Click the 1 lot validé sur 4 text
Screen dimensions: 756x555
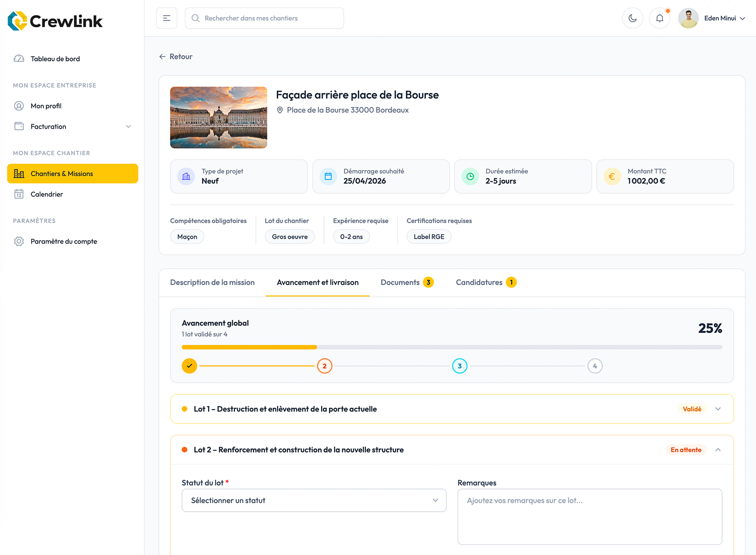pyautogui.click(x=205, y=334)
